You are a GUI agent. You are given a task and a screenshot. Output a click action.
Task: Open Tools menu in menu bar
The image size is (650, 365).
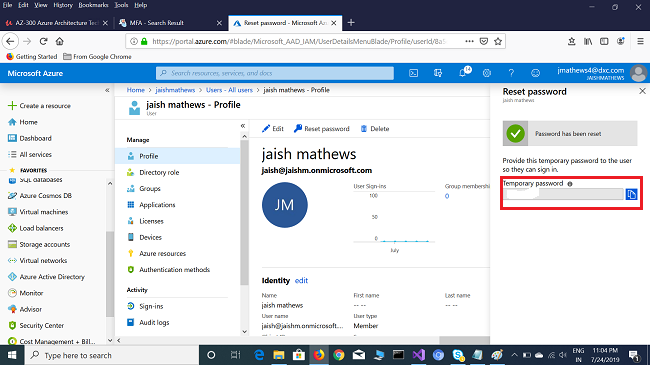click(x=121, y=5)
